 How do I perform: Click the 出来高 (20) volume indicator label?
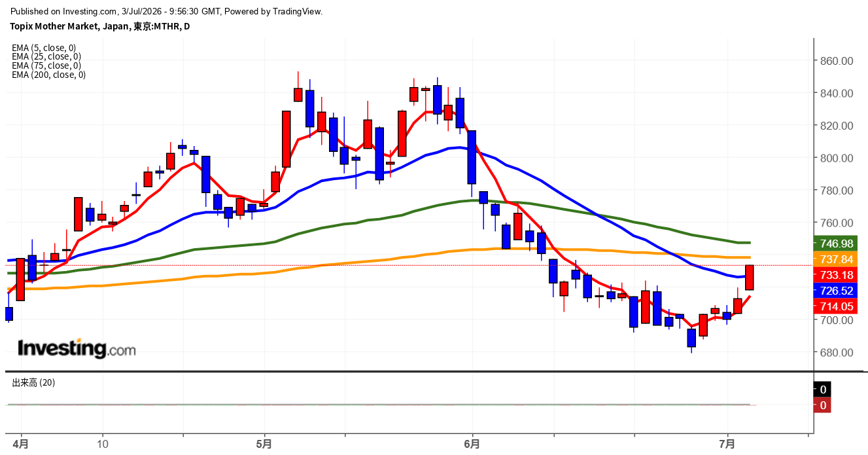[33, 382]
